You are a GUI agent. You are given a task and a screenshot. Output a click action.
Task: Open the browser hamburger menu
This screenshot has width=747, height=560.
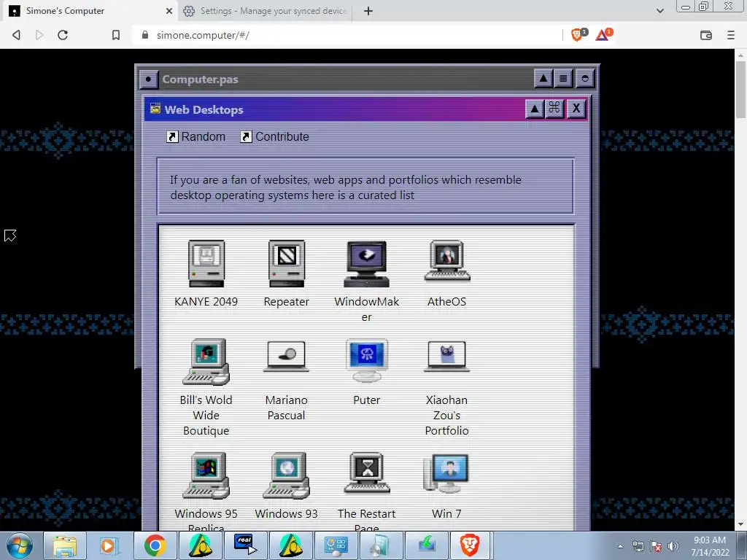tap(731, 35)
